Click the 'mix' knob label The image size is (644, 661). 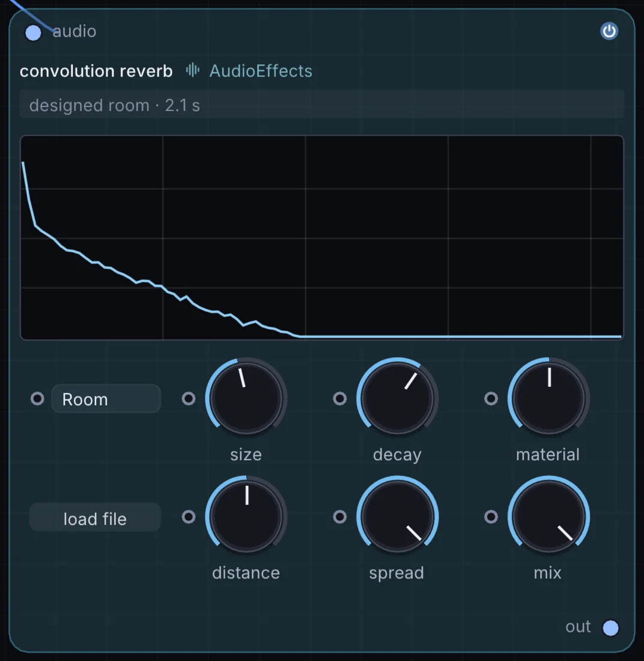(547, 573)
